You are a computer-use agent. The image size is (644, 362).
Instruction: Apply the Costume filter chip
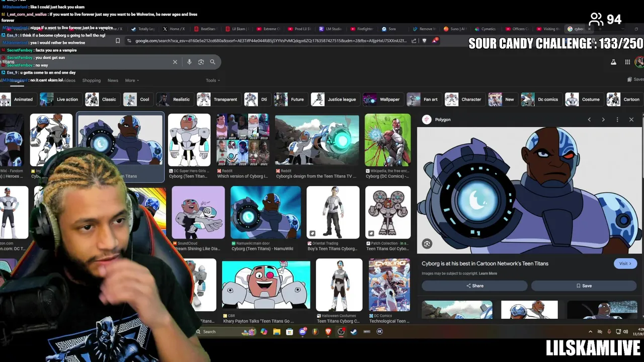(x=584, y=100)
